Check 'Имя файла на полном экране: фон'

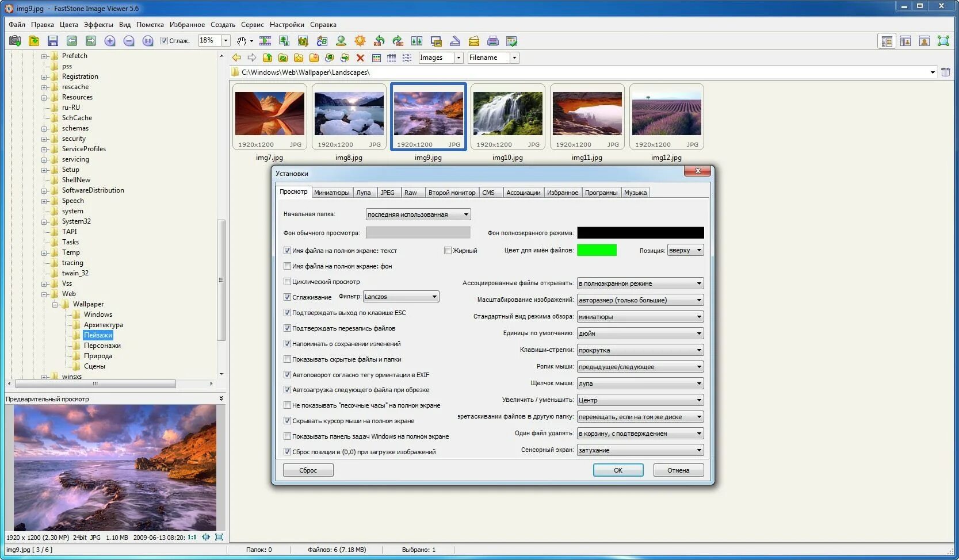click(287, 266)
